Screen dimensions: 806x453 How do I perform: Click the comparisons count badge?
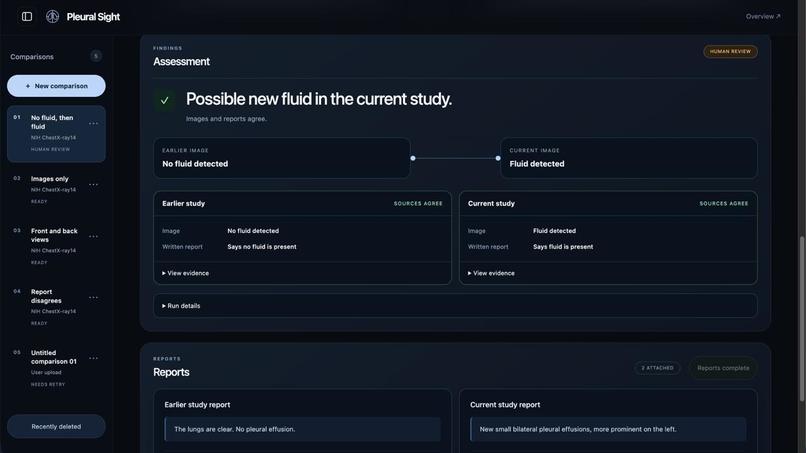point(96,56)
